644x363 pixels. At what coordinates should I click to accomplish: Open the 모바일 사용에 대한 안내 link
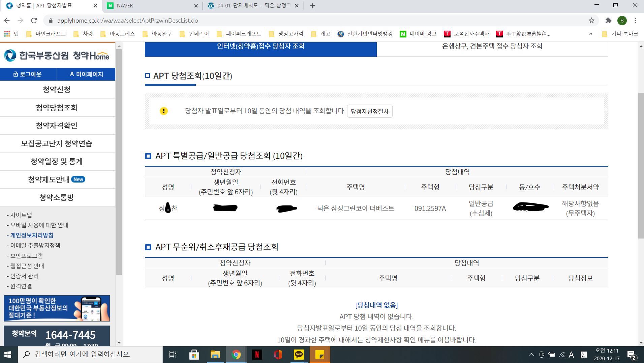[x=39, y=225]
